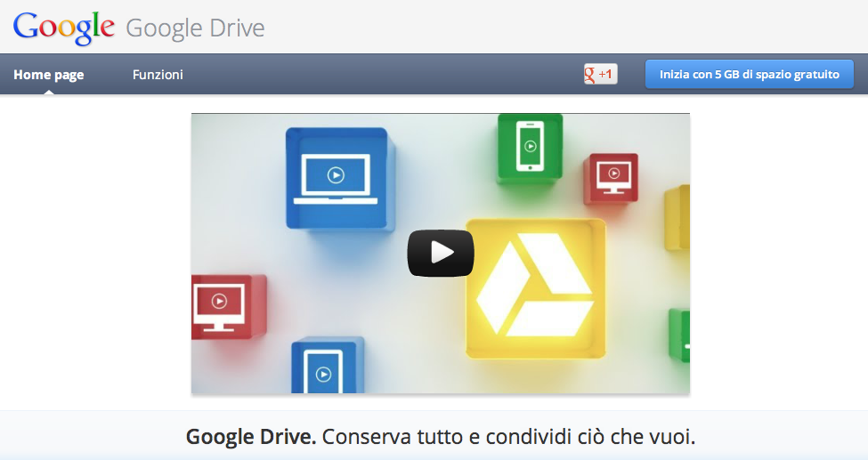Click the play circle inside laptop icon
The image size is (868, 460).
[x=336, y=175]
